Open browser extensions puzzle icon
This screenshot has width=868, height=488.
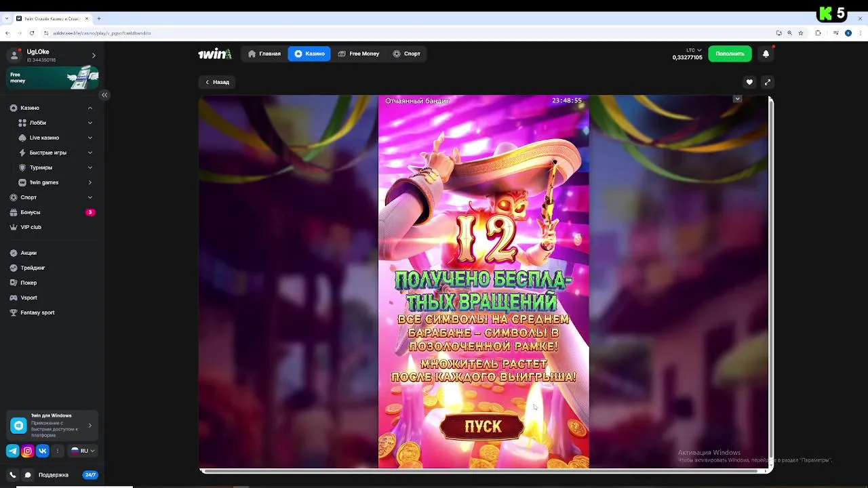(818, 33)
